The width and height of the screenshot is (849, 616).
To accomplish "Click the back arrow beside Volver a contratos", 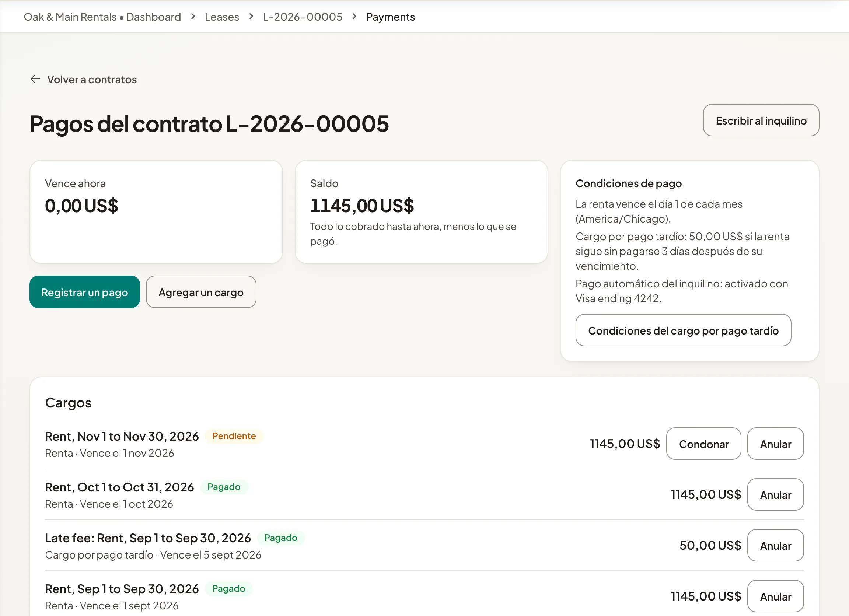I will (x=35, y=79).
